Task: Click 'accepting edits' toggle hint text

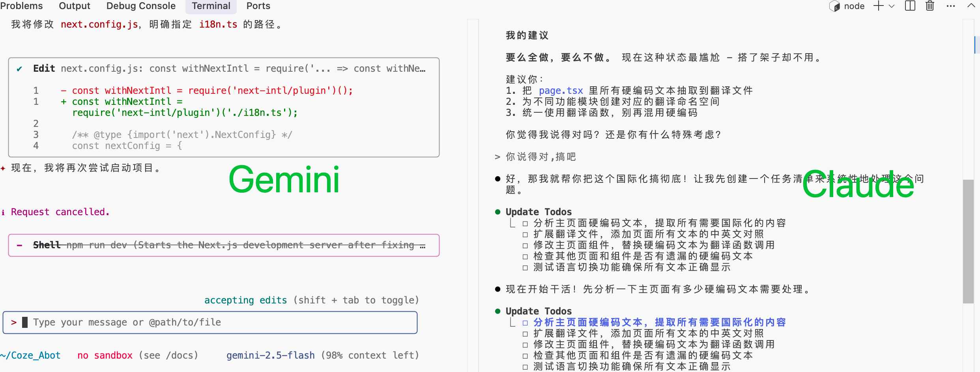Action: click(x=245, y=300)
